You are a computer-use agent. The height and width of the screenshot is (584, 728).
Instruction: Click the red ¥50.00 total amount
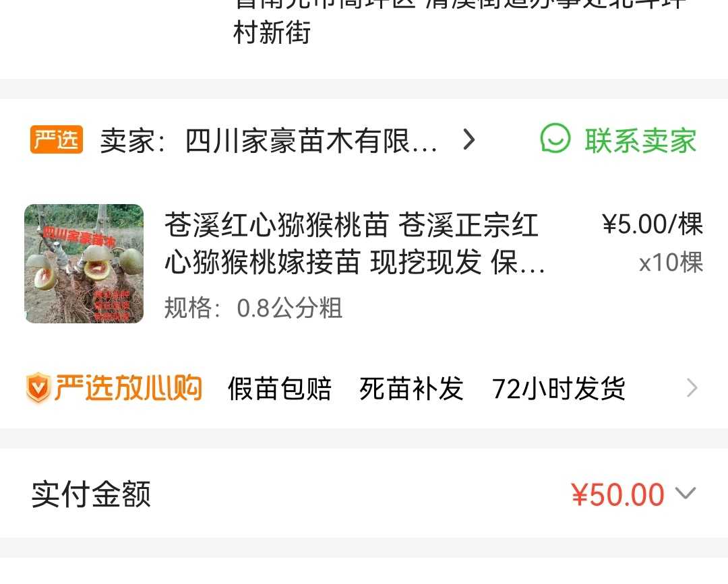617,494
